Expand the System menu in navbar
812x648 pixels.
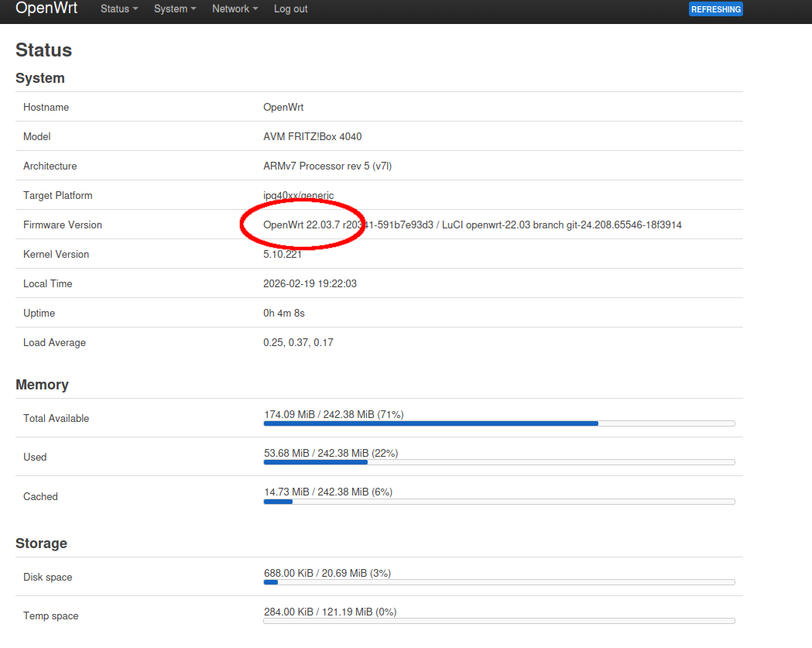(x=174, y=9)
